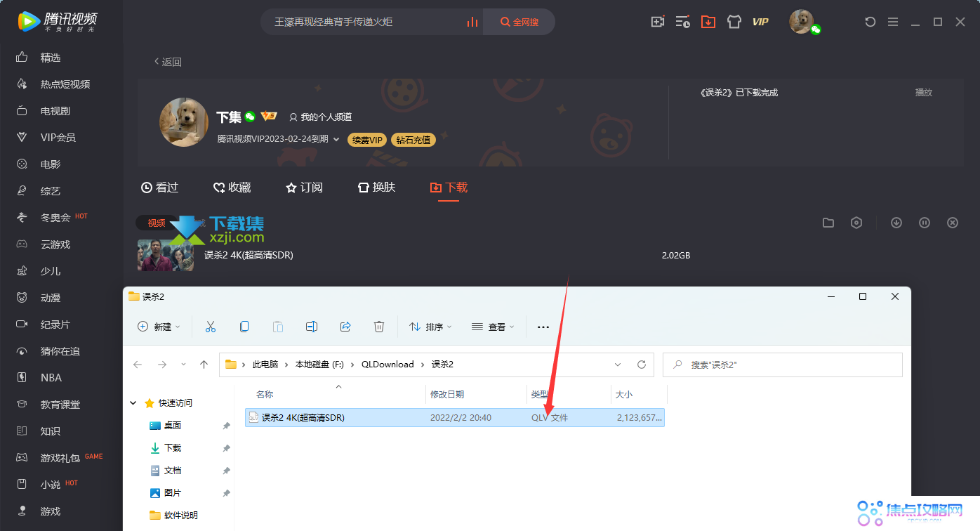
Task: Select the 下载 tab
Action: (449, 188)
